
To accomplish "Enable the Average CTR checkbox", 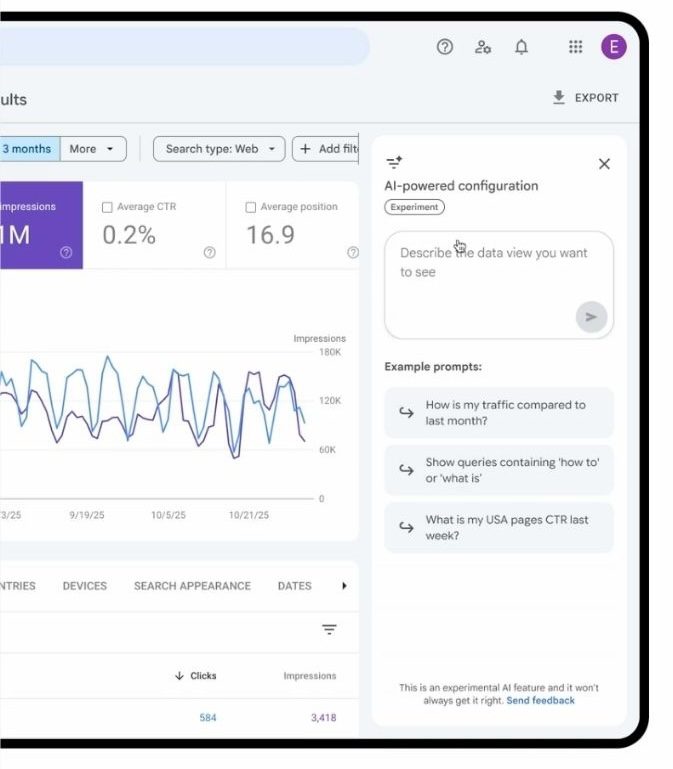I will point(107,207).
